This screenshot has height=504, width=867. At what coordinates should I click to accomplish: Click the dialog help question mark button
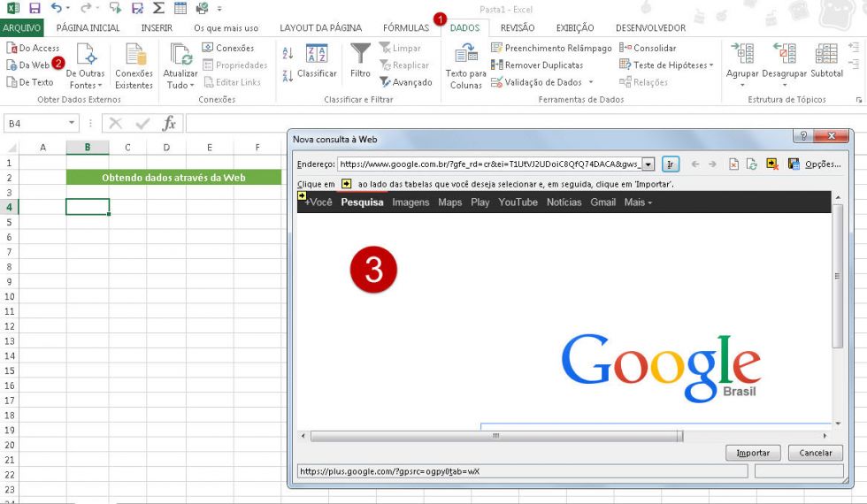click(803, 136)
